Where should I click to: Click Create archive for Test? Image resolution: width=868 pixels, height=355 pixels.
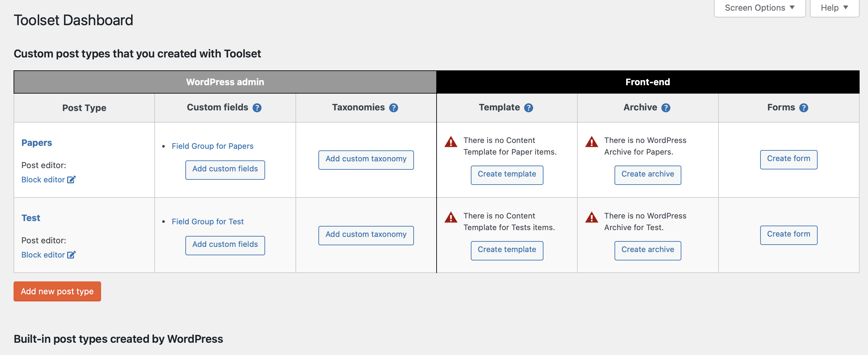tap(647, 250)
